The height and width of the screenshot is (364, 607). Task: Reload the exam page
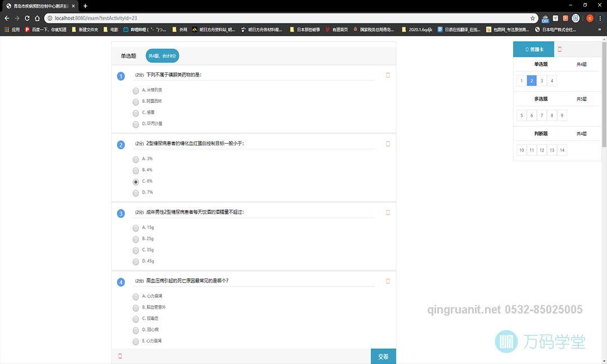[27, 18]
